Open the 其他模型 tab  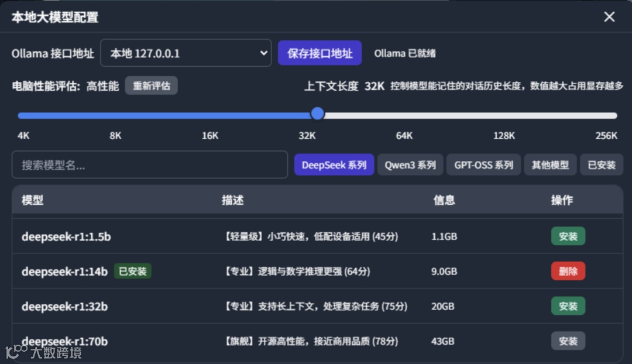[x=549, y=165]
